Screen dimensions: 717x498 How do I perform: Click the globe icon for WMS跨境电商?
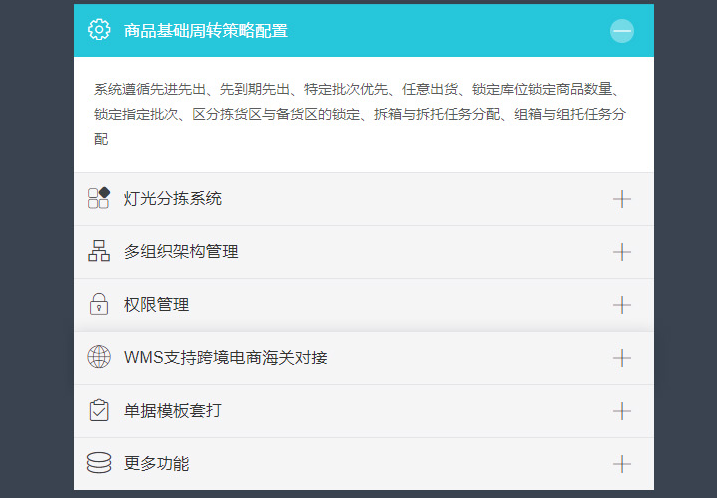[x=99, y=357]
